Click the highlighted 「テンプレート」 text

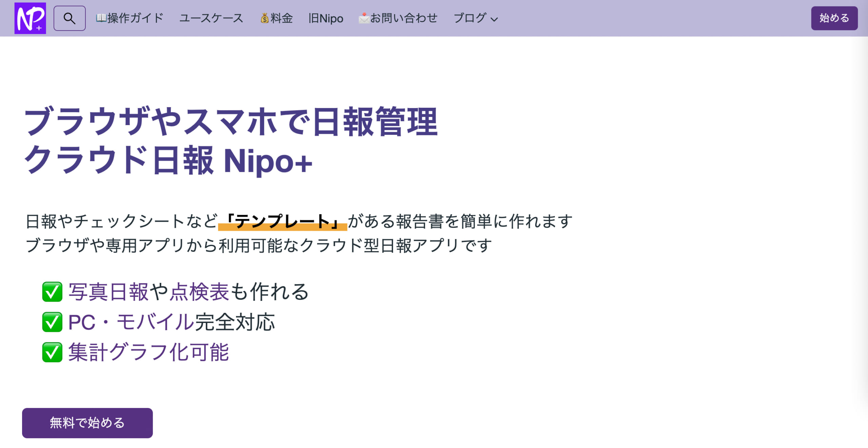coord(282,222)
